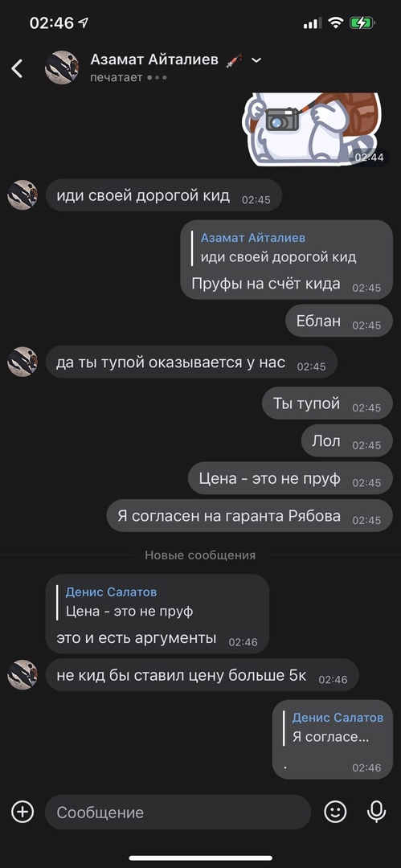Open the camera raccoon sticker

(x=315, y=129)
